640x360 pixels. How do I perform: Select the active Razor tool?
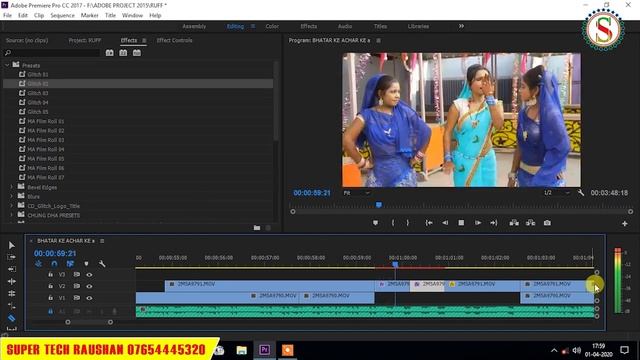point(11,318)
